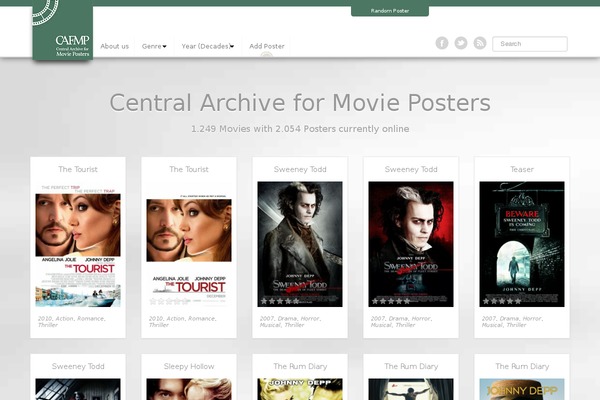
Task: Click the Random Poster button
Action: tap(390, 11)
